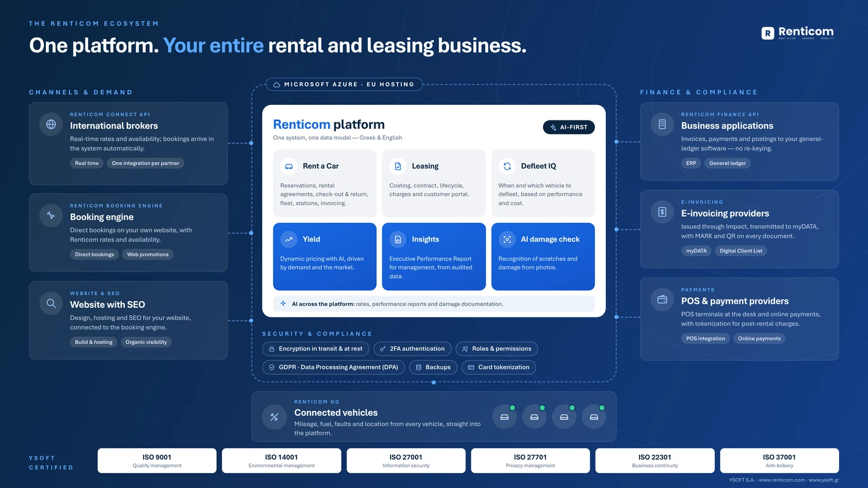Click the refresh icon in Defleet IQ card
This screenshot has width=868, height=488.
pyautogui.click(x=507, y=166)
